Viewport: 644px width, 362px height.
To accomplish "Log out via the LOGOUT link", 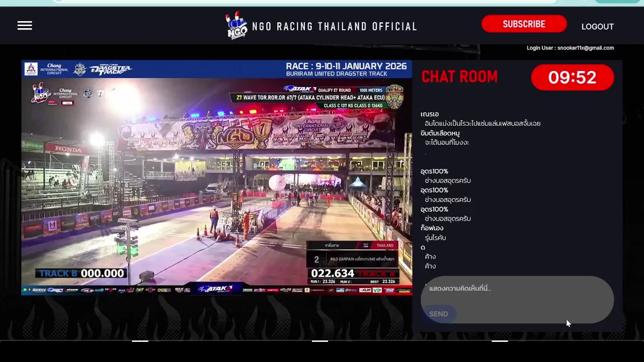I will click(x=597, y=27).
